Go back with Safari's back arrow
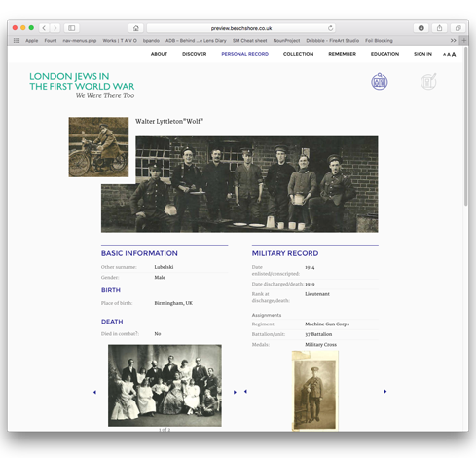Screen dimensions: 476x458 point(44,28)
